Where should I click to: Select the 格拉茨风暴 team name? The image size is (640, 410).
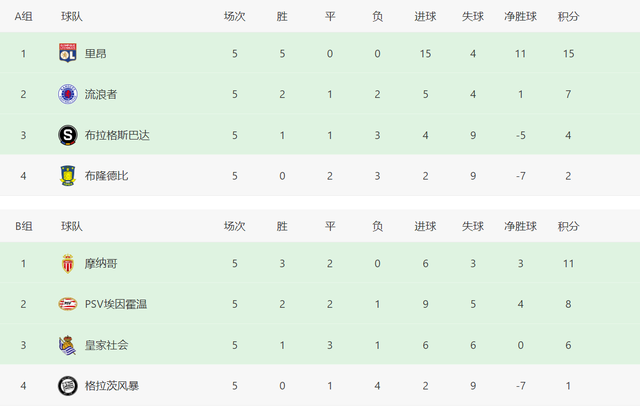pos(112,386)
